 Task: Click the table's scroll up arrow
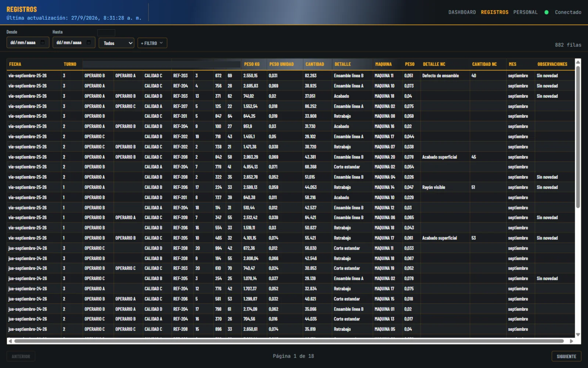pyautogui.click(x=578, y=62)
